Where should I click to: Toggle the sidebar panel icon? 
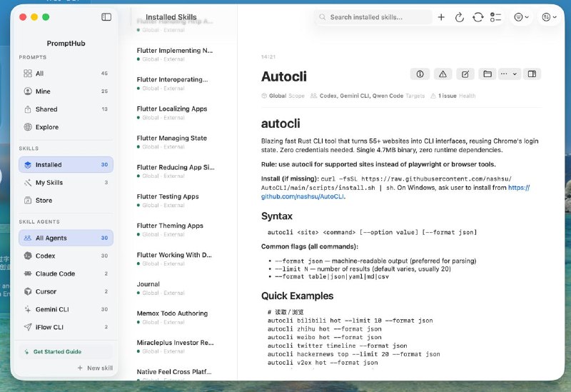(x=106, y=17)
